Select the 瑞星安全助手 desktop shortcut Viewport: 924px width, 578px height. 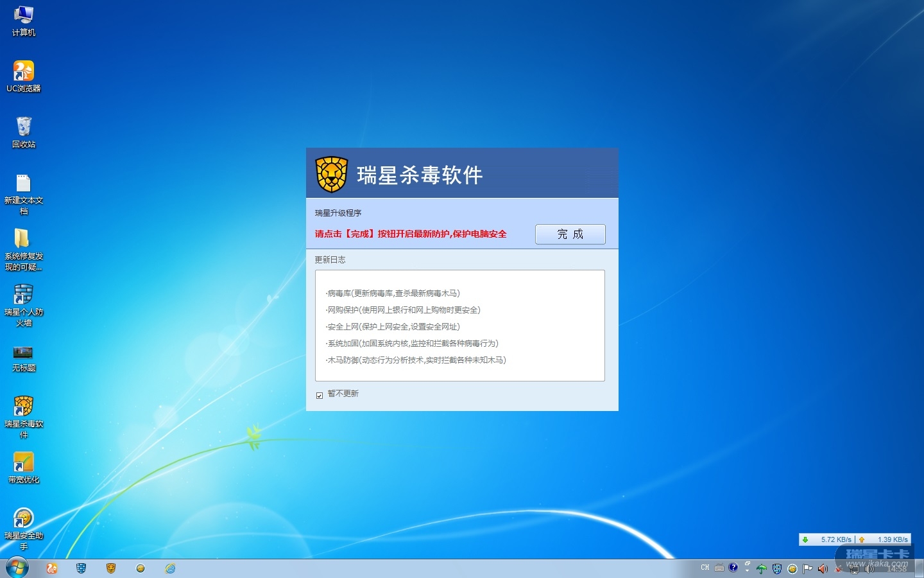coord(24,529)
